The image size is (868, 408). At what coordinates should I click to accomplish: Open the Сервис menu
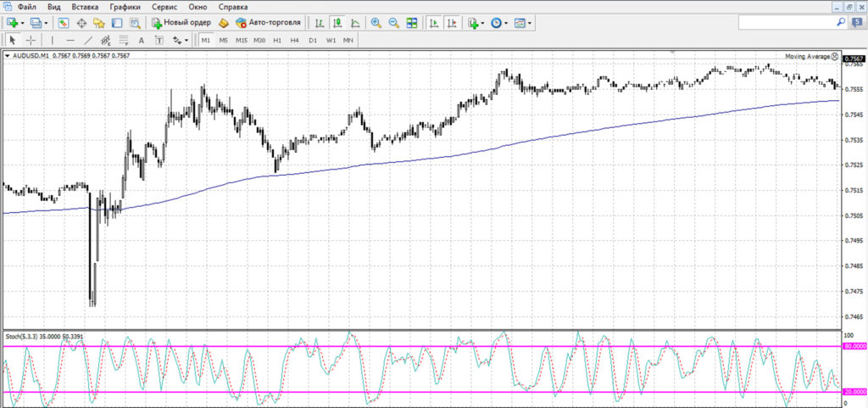coord(164,7)
